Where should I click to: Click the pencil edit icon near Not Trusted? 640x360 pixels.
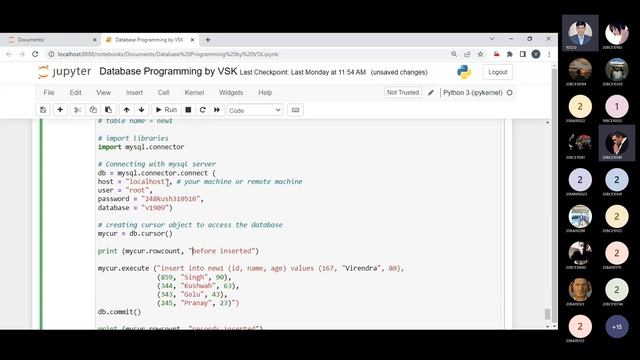pyautogui.click(x=431, y=93)
